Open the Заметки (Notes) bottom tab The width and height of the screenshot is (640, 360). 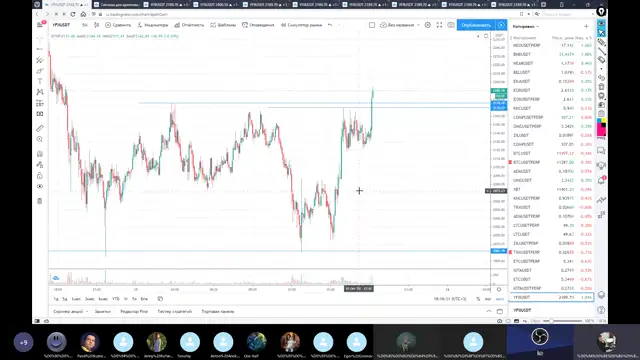coord(102,311)
